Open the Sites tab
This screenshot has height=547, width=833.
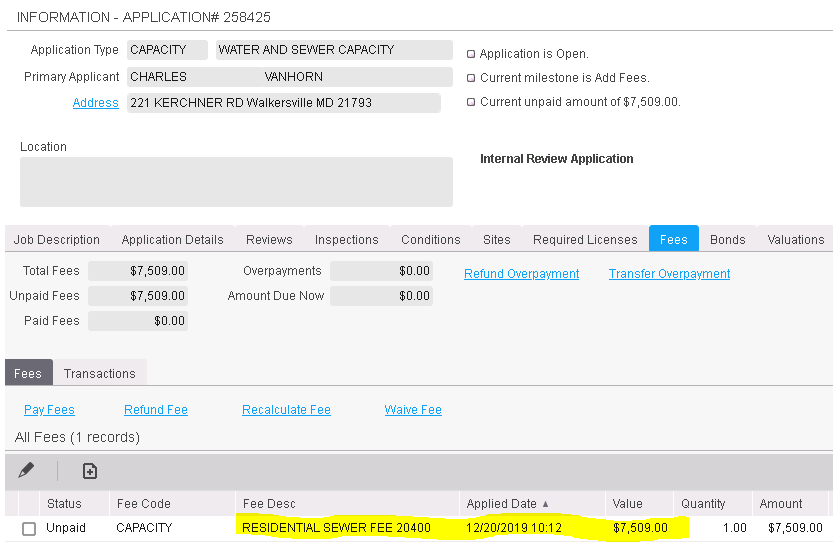coord(497,240)
